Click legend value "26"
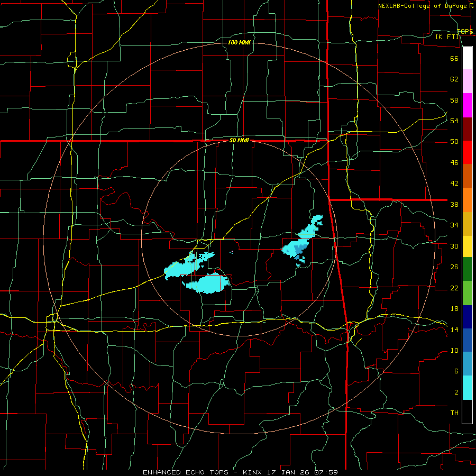 [x=454, y=267]
